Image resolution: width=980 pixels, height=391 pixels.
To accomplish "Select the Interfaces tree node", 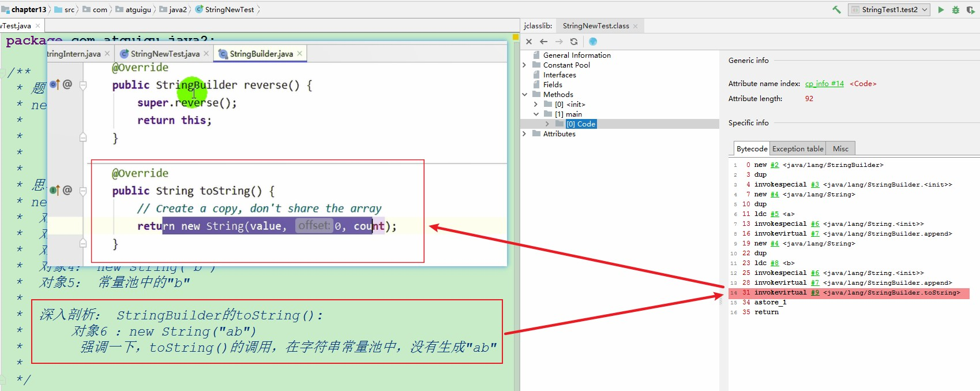I will point(560,75).
